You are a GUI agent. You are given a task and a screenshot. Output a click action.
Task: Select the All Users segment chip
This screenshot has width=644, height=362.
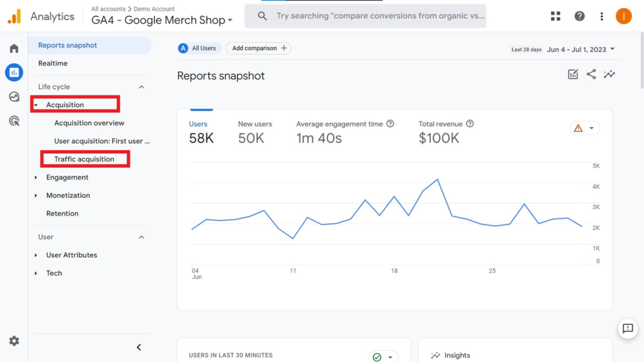199,48
